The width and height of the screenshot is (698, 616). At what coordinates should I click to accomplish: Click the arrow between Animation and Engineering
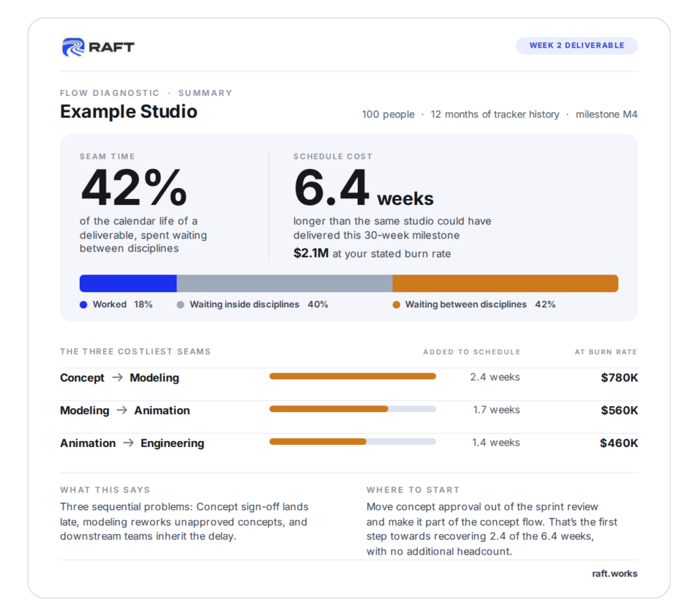128,443
